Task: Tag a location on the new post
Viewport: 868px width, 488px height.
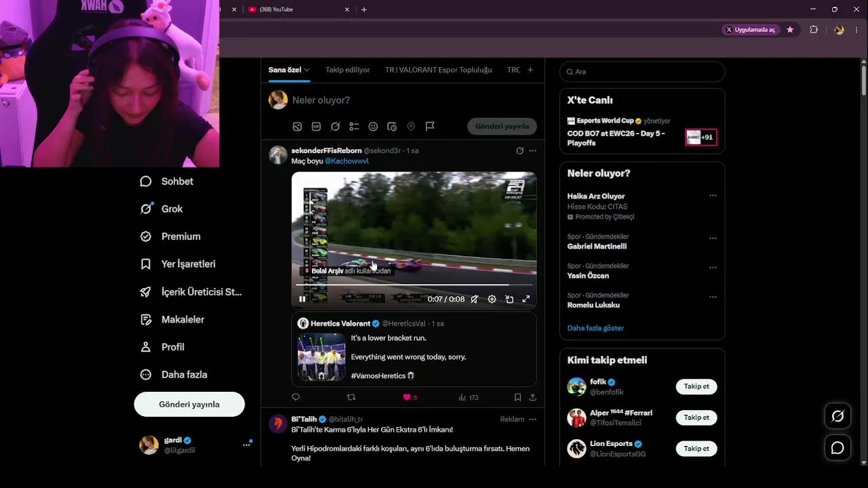Action: 411,127
